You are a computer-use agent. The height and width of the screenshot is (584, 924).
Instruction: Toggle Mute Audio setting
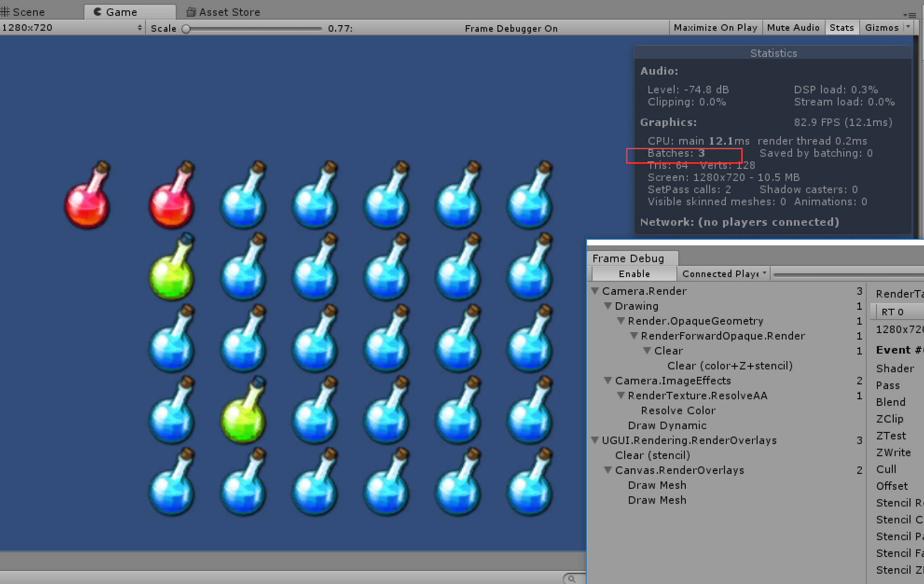tap(792, 28)
